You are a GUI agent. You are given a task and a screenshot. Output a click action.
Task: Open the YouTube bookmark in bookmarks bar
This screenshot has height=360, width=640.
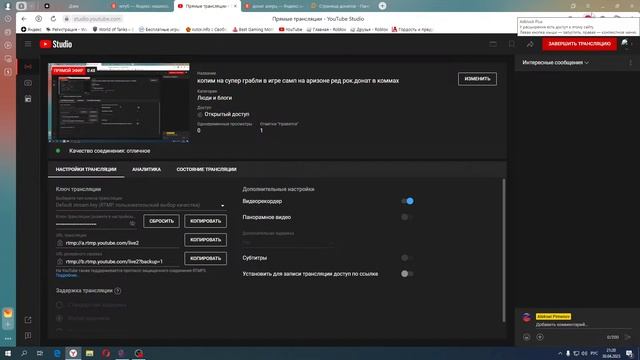tap(290, 29)
